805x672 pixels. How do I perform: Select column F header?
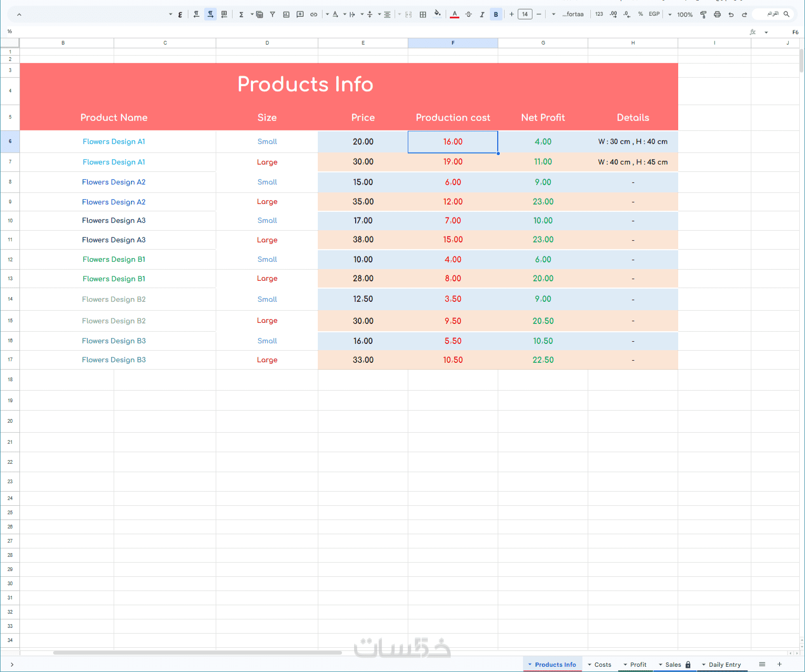pos(453,43)
